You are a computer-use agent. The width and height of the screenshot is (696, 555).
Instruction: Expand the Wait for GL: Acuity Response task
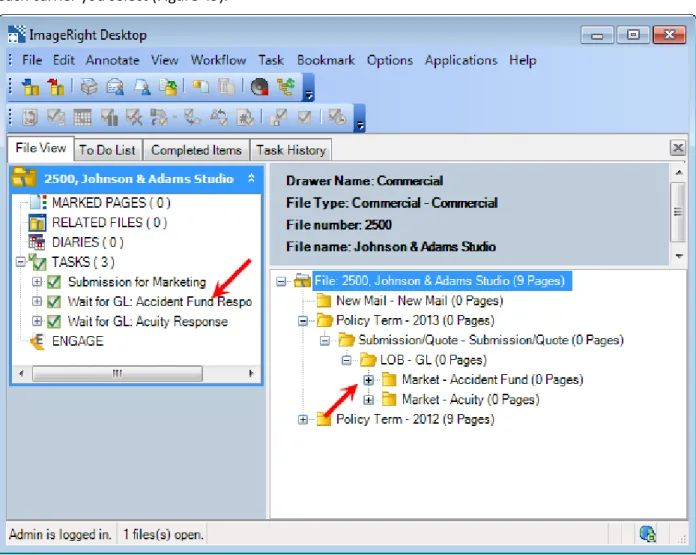37,321
